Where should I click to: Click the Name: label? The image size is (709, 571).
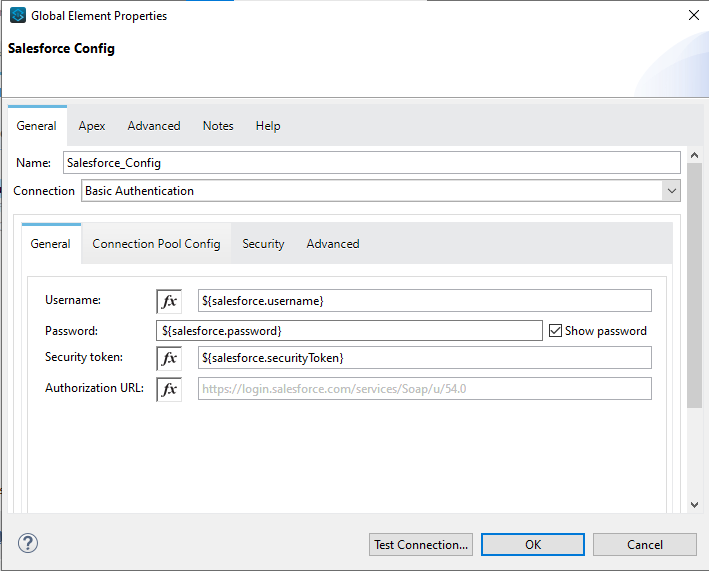coord(33,163)
